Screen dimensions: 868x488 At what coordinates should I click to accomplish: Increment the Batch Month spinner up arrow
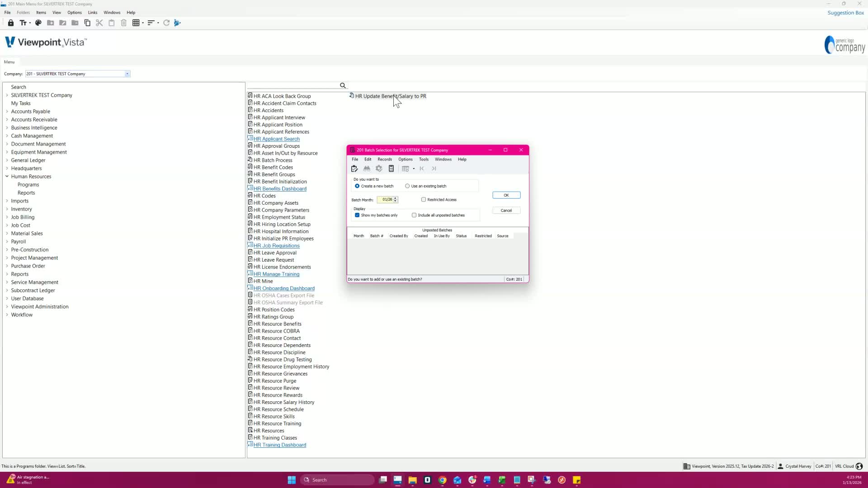pyautogui.click(x=396, y=198)
